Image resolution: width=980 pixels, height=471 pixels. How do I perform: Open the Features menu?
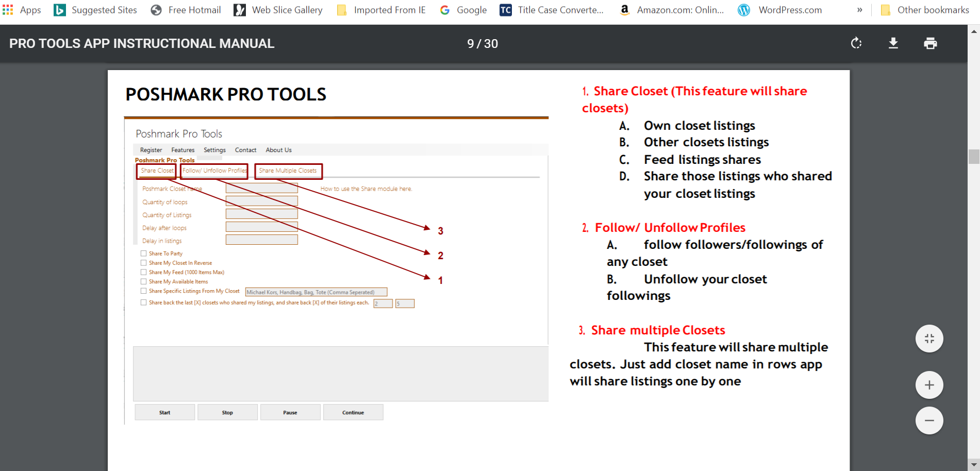pos(183,150)
